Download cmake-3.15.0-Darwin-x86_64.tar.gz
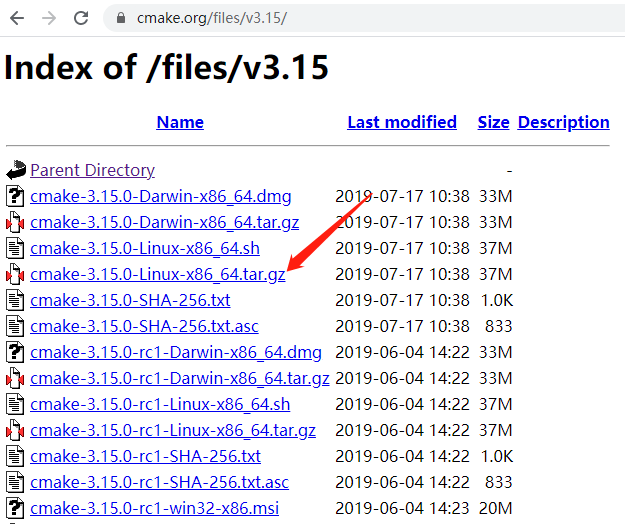 click(165, 222)
